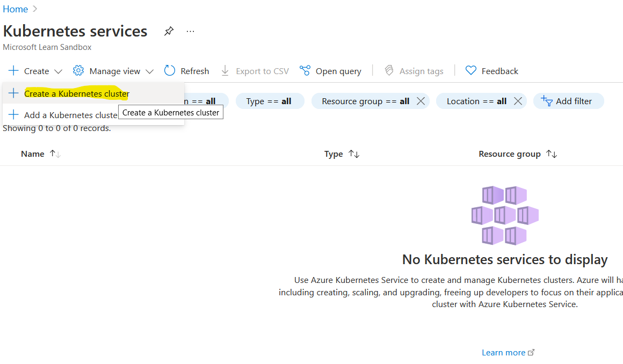
Task: Click the Resource group sort arrows icon
Action: [x=552, y=154]
